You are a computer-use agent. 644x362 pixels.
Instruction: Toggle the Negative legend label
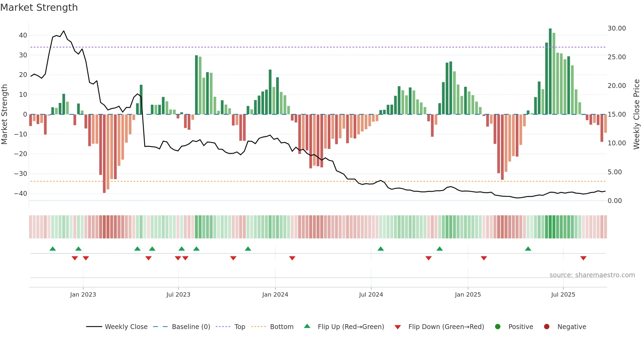(x=572, y=327)
